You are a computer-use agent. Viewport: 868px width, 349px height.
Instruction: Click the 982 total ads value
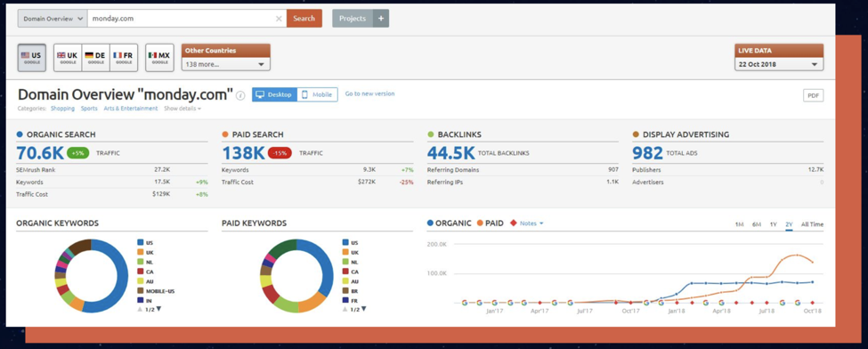(x=648, y=153)
